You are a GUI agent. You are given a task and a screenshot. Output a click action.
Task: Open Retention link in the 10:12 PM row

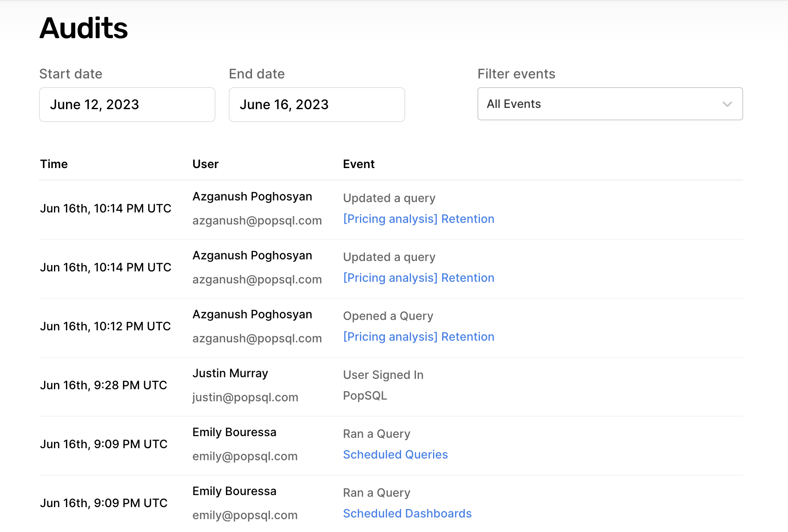(x=418, y=337)
